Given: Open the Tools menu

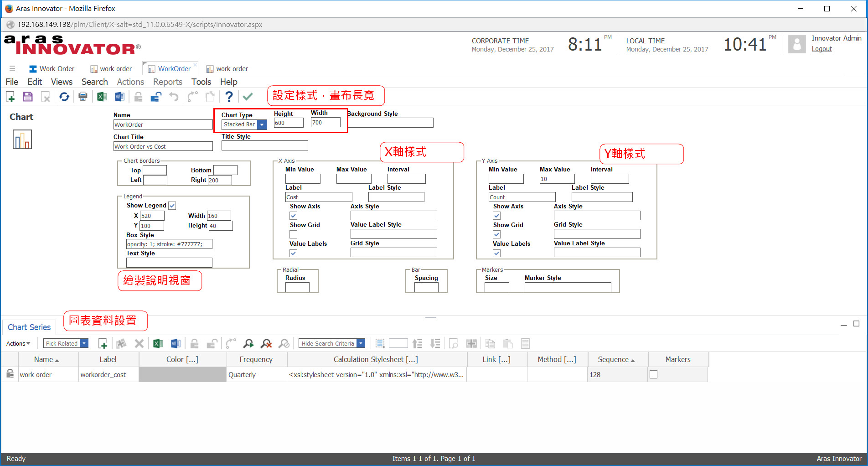Looking at the screenshot, I should click(201, 82).
